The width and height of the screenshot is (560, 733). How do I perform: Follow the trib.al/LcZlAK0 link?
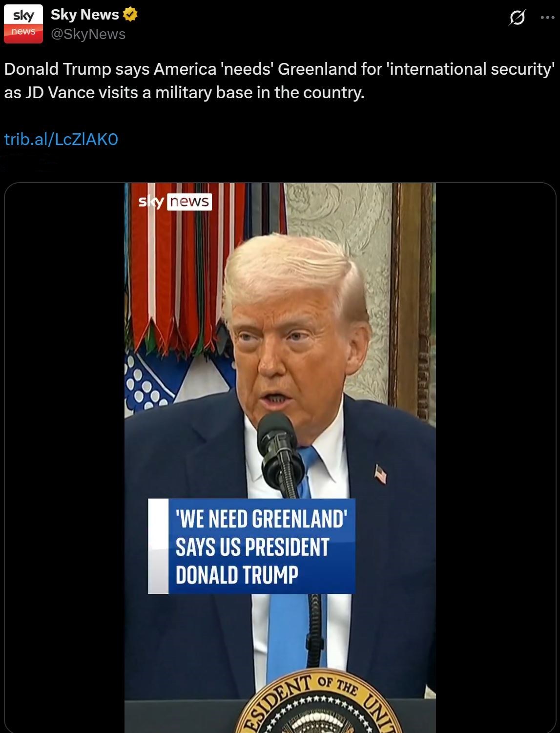tap(61, 140)
